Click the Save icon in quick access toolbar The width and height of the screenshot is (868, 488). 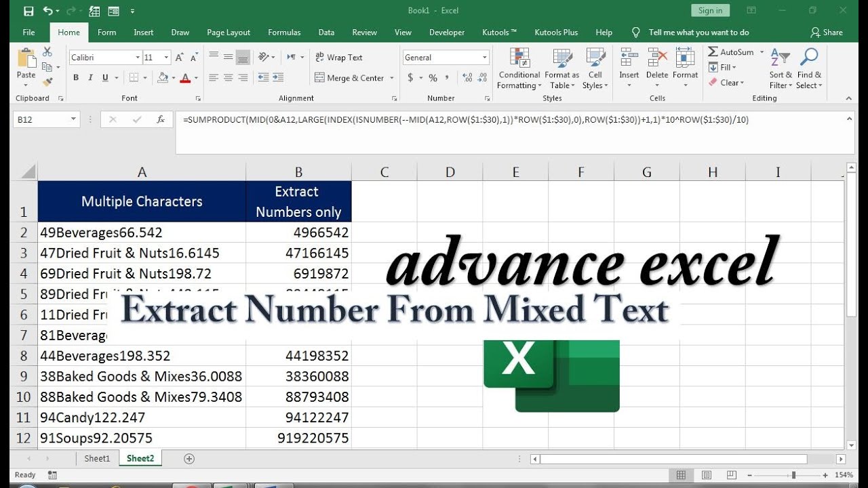[28, 11]
